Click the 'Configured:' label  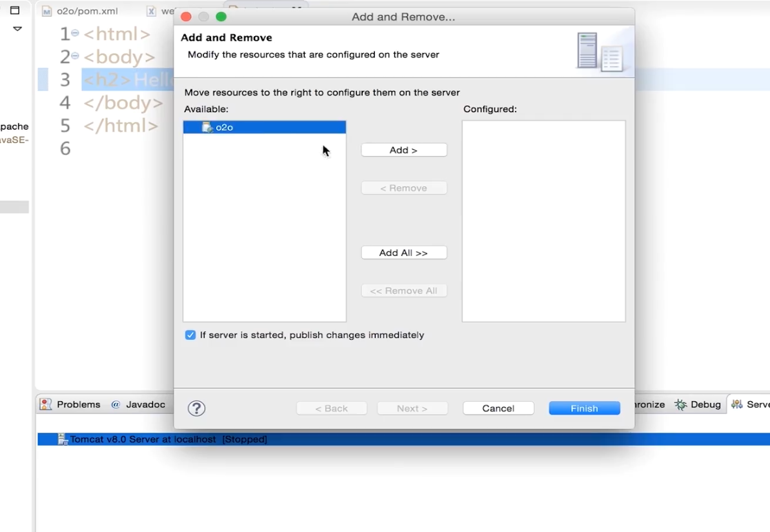(490, 109)
